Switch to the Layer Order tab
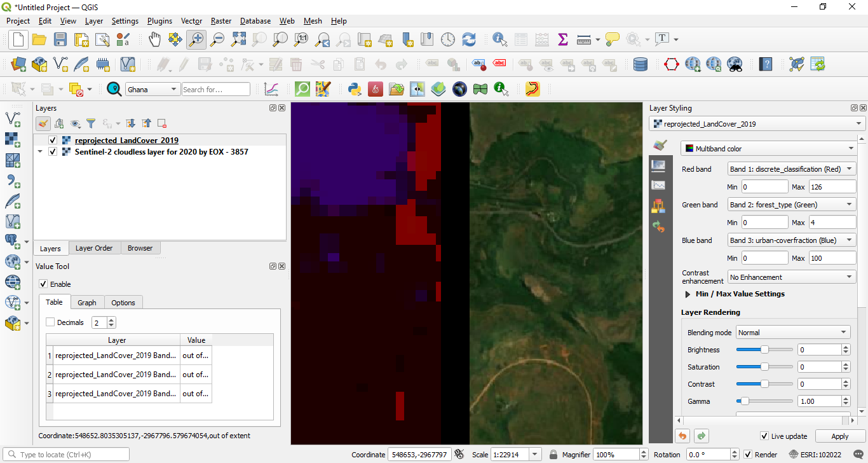This screenshot has width=868, height=463. coord(94,248)
